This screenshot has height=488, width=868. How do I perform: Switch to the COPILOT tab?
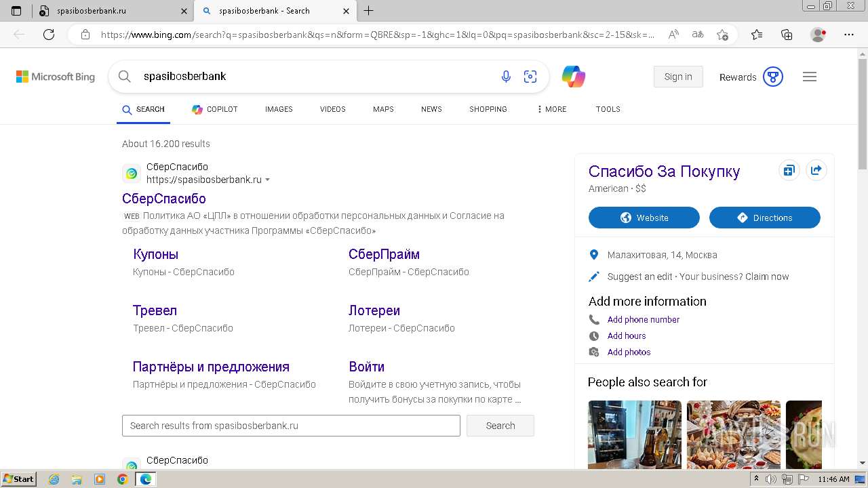[214, 109]
